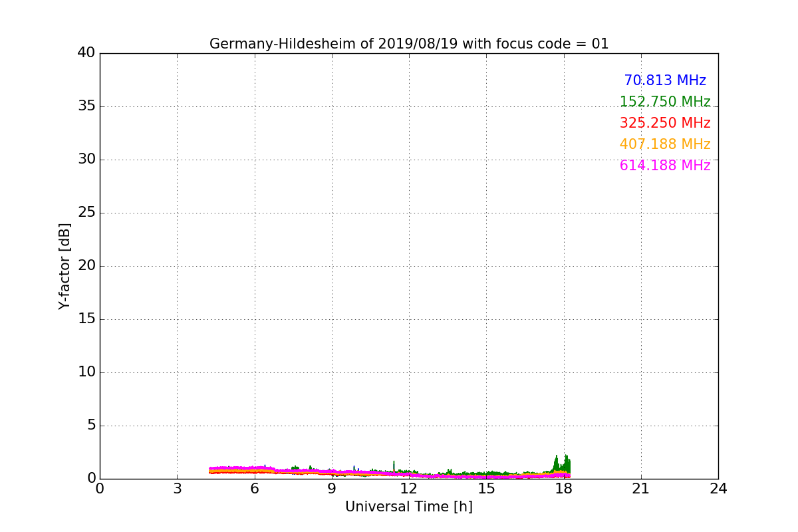Select the 614.188 MHz legend label
The width and height of the screenshot is (798, 532).
click(x=665, y=166)
